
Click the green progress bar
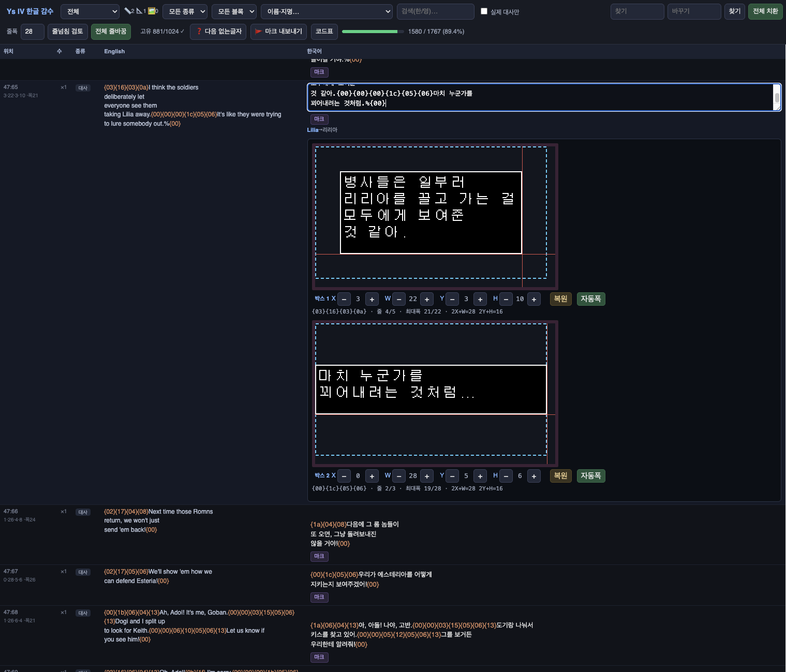(373, 32)
